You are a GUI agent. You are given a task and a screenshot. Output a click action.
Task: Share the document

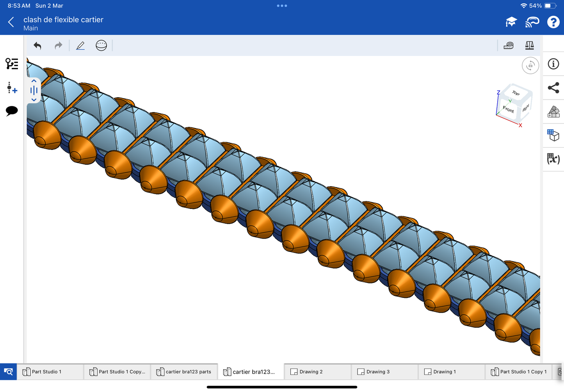(x=553, y=88)
